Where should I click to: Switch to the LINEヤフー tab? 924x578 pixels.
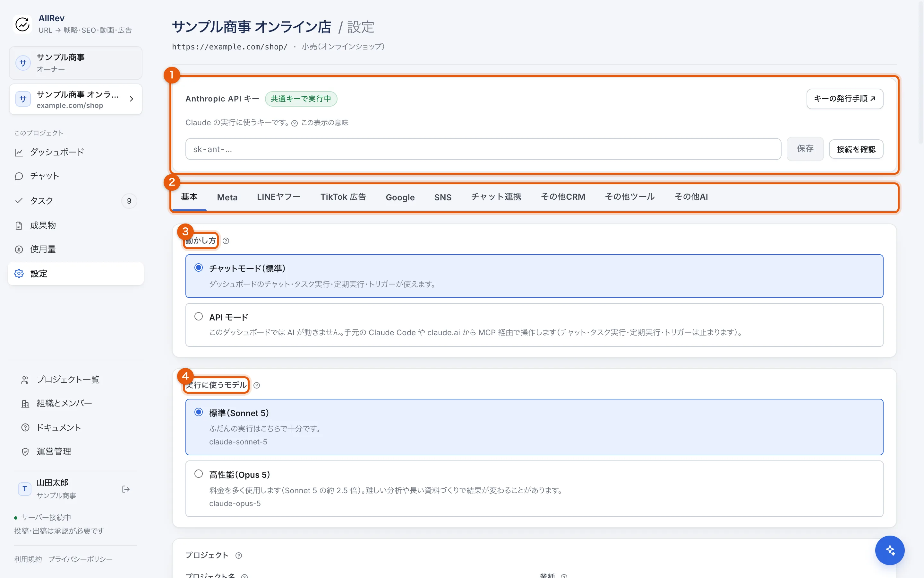pyautogui.click(x=279, y=197)
